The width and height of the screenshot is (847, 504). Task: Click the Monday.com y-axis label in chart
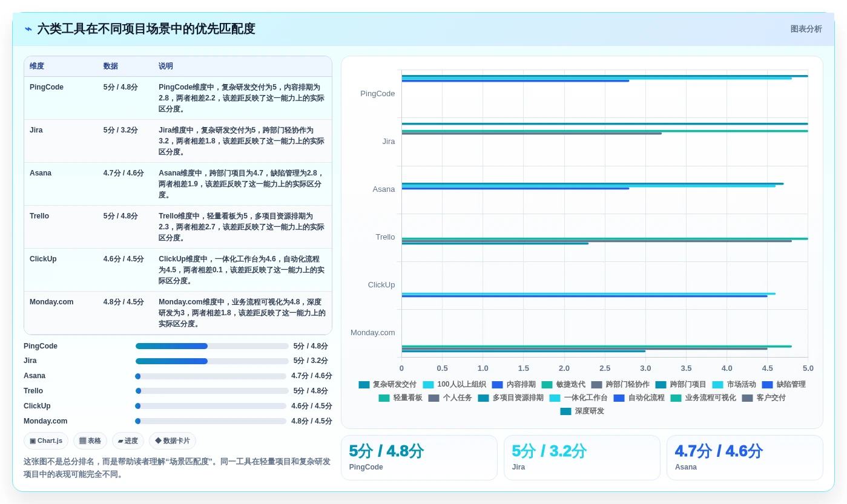tap(373, 333)
